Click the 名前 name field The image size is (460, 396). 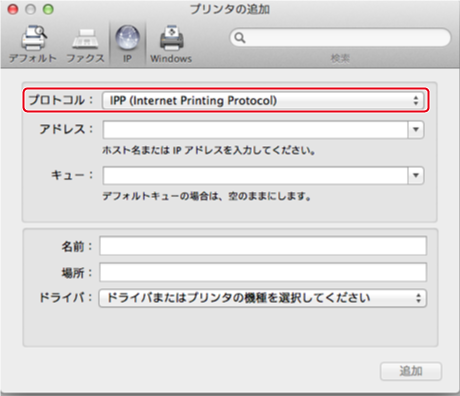pos(263,246)
